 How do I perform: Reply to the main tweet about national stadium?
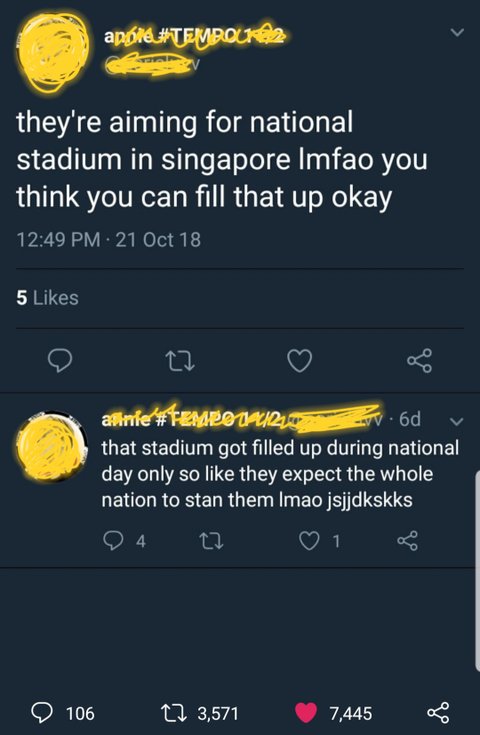[60, 360]
